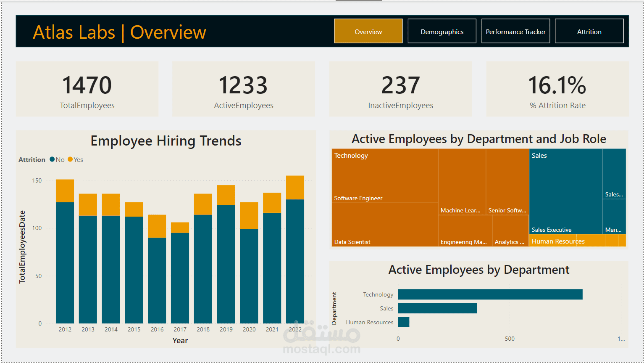This screenshot has width=644, height=363.
Task: Click the 'Active Employees by Department' title
Action: click(x=479, y=270)
